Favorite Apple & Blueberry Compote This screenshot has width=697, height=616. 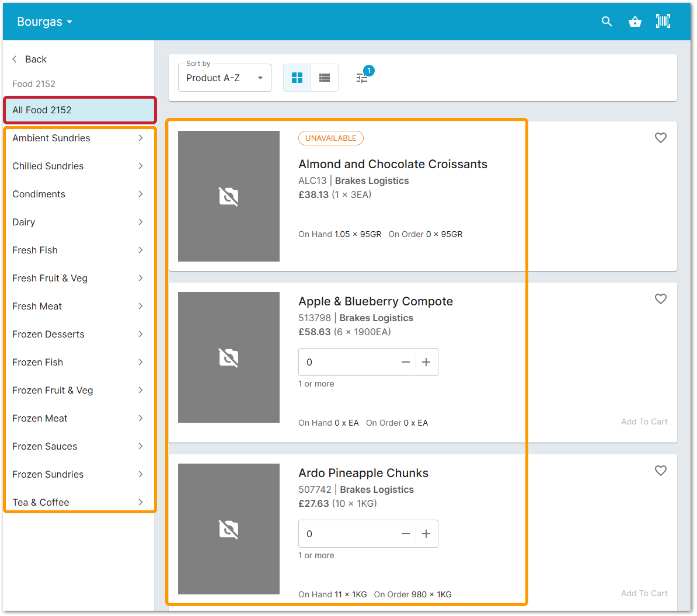click(660, 298)
